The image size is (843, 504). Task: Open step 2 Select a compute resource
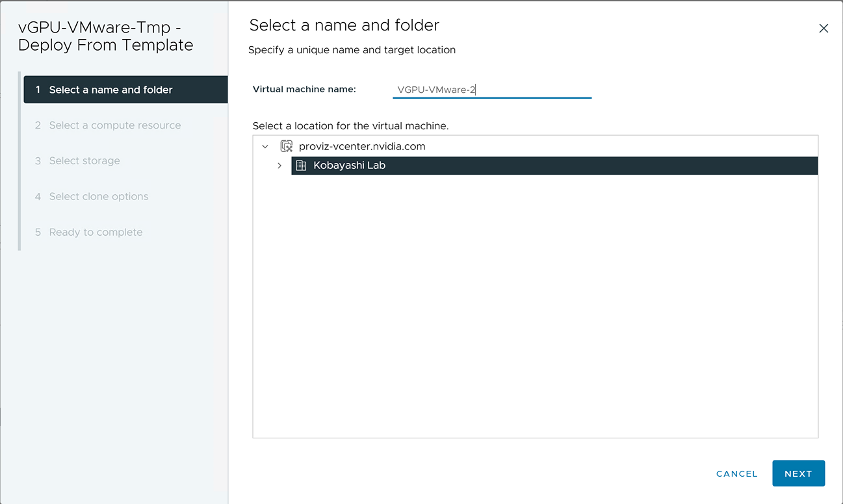tap(114, 125)
